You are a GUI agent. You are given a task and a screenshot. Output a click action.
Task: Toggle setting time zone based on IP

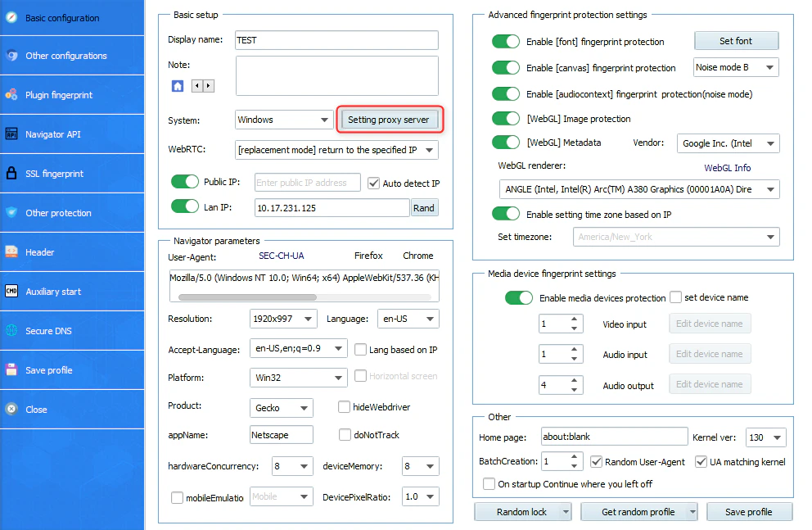[505, 214]
